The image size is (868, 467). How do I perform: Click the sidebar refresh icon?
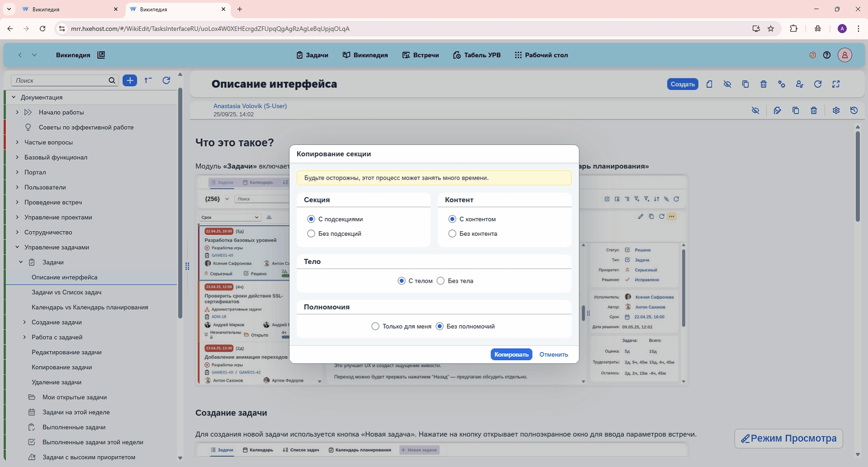(166, 81)
